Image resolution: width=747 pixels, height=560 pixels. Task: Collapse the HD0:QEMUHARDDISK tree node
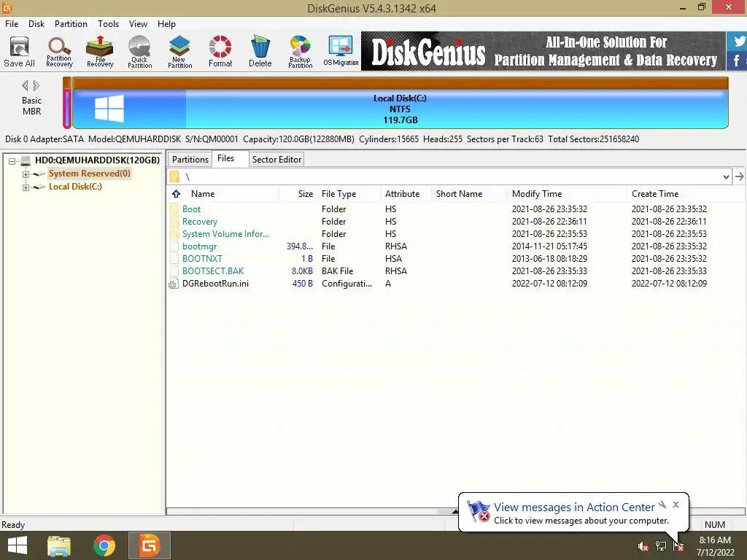tap(12, 161)
